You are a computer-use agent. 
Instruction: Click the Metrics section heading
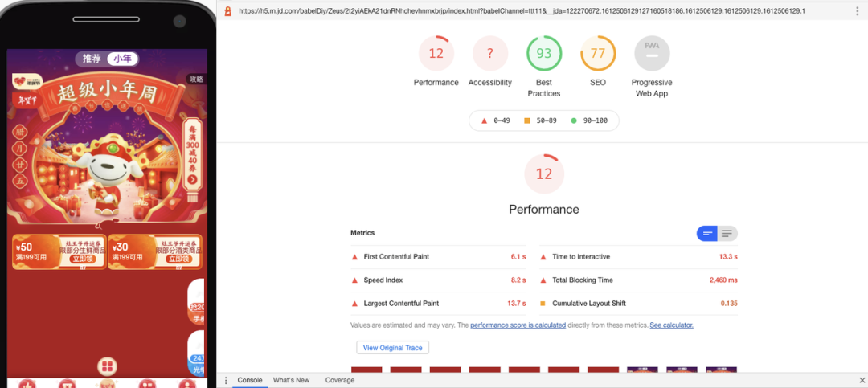(x=362, y=233)
